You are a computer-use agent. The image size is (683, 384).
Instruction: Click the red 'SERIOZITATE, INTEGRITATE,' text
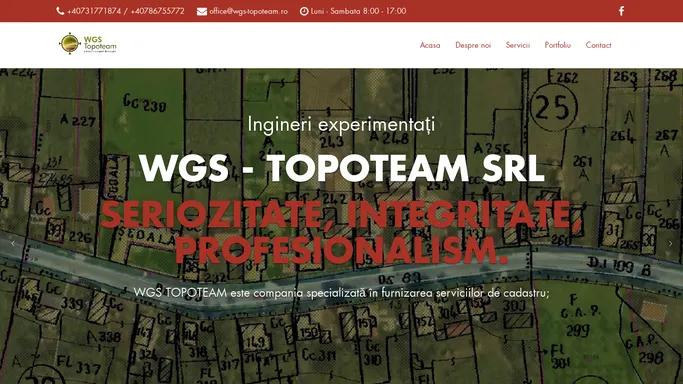[x=341, y=214]
